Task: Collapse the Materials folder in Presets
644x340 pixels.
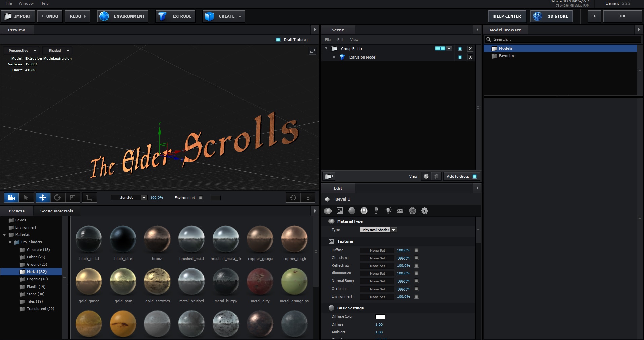Action: point(5,235)
